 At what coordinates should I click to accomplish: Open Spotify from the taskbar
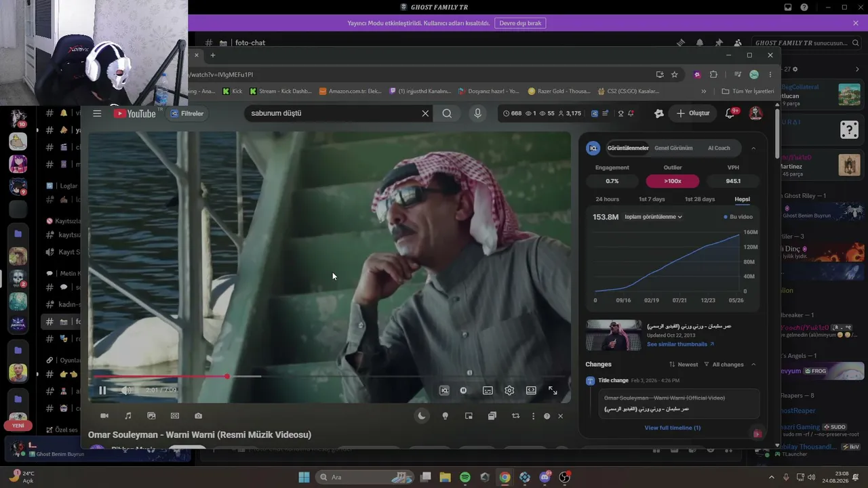tap(465, 477)
